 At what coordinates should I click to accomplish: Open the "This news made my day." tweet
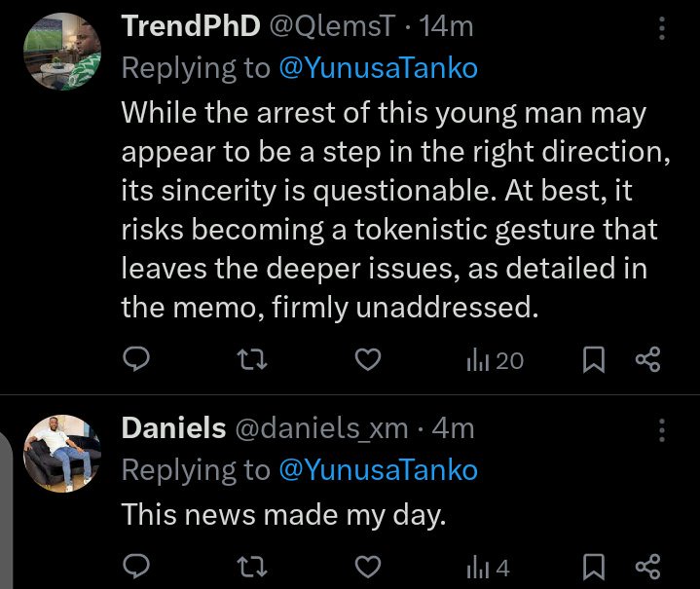(283, 513)
